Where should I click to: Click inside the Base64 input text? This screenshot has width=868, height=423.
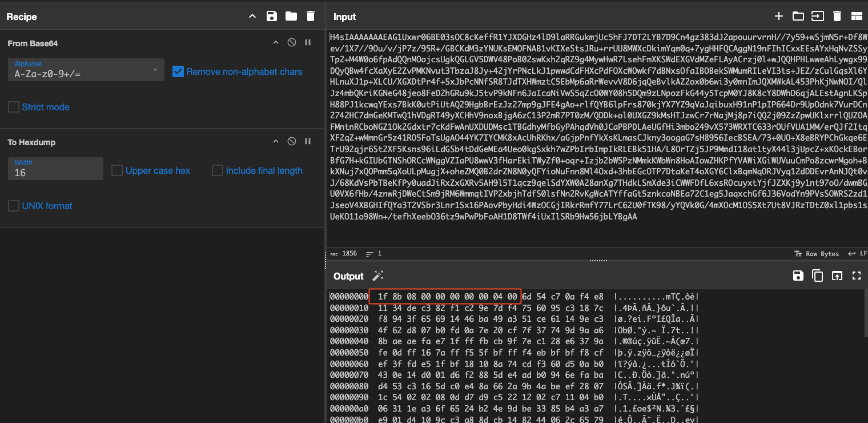[x=598, y=127]
